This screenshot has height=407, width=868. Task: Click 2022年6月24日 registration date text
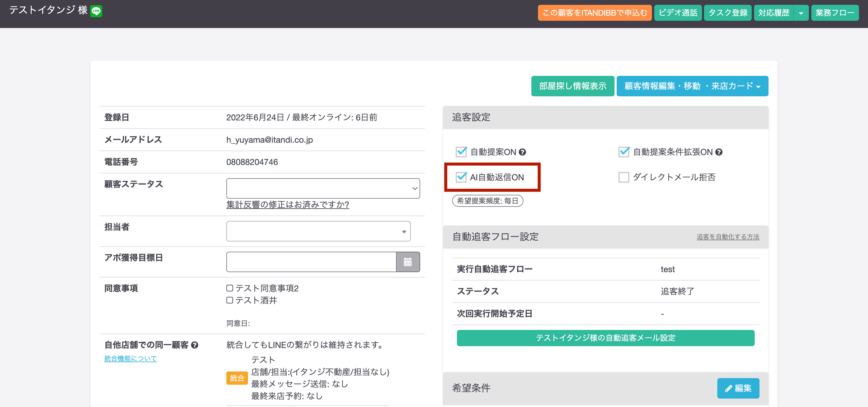tap(255, 117)
